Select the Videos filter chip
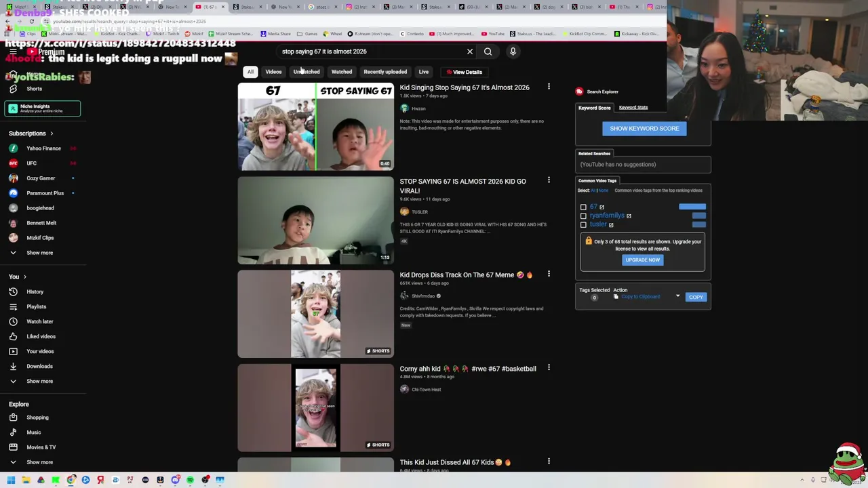 [x=273, y=72]
